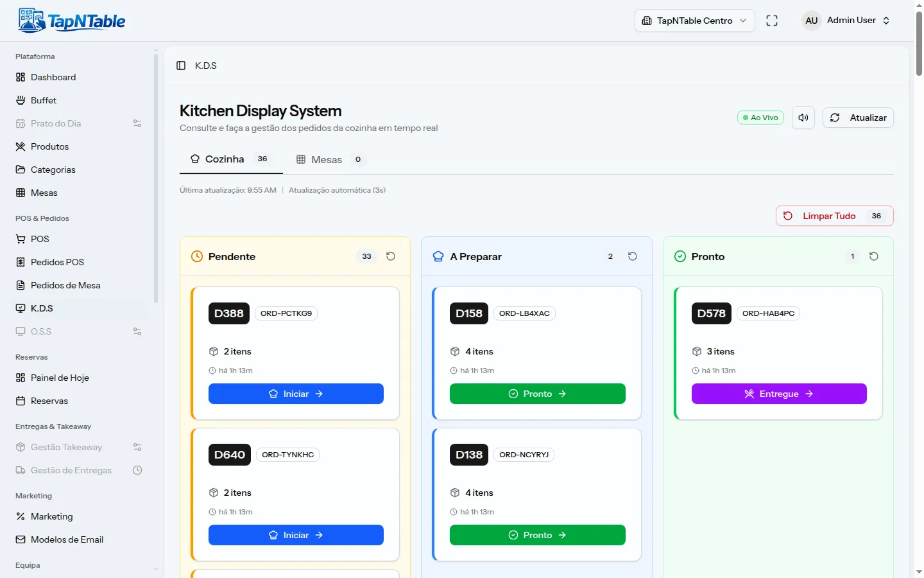Image resolution: width=924 pixels, height=578 pixels.
Task: Open Dashboard in the sidebar
Action: [x=78, y=77]
